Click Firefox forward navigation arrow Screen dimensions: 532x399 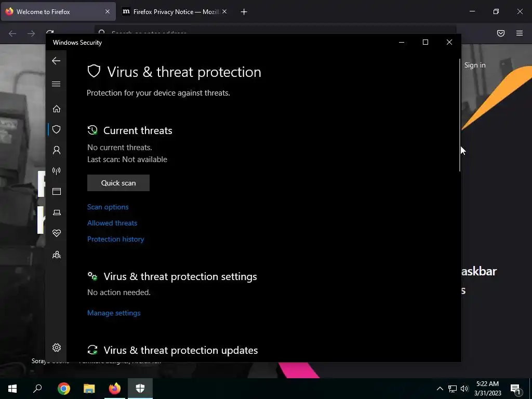coord(31,33)
